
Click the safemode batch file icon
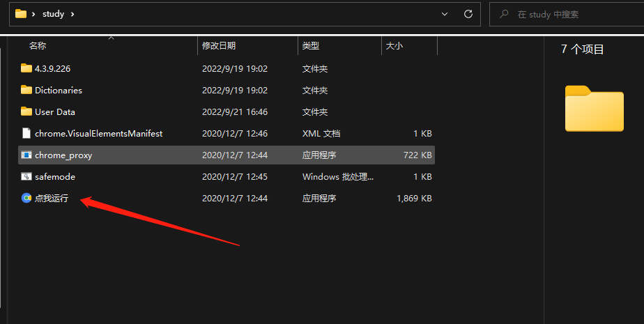[x=26, y=176]
